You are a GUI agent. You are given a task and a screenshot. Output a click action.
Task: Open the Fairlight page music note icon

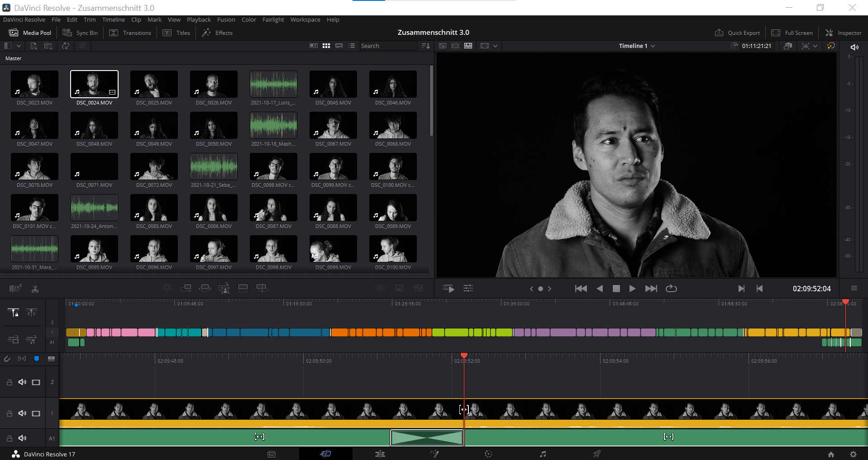coord(543,454)
